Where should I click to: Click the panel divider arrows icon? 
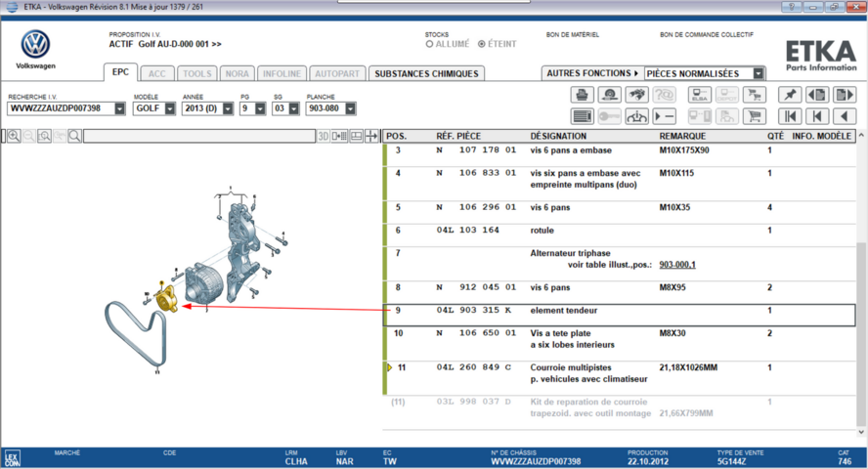(371, 136)
